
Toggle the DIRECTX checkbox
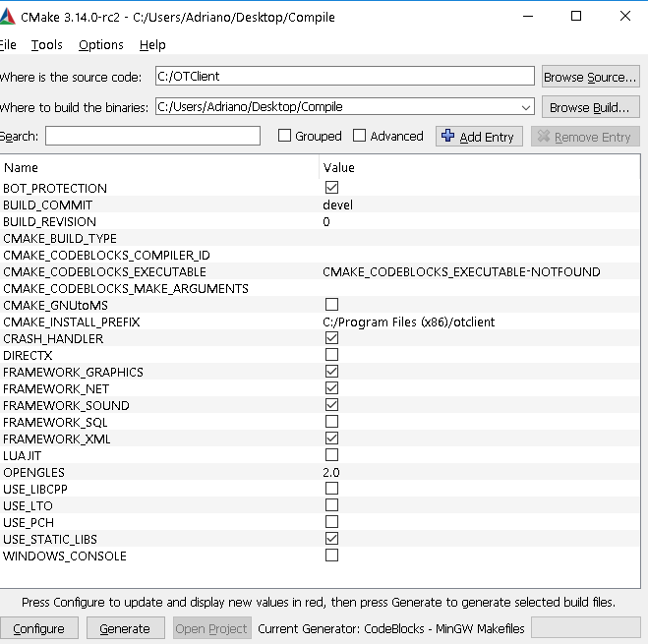[331, 354]
